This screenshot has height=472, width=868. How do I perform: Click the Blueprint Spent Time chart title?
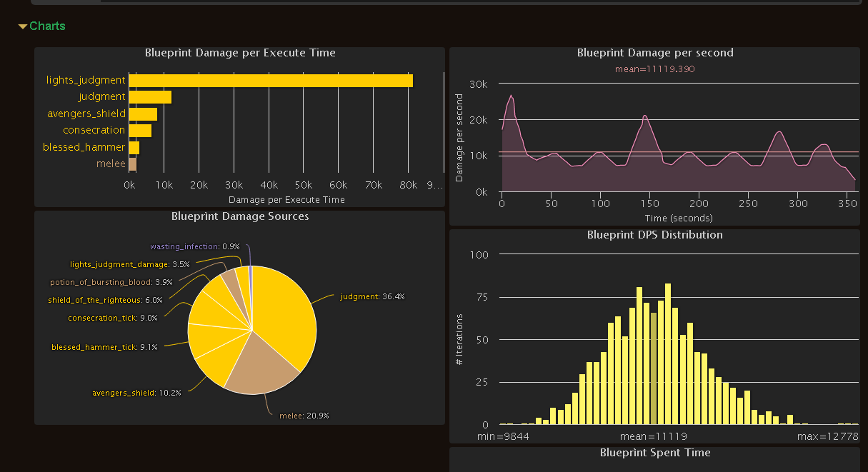pyautogui.click(x=654, y=452)
